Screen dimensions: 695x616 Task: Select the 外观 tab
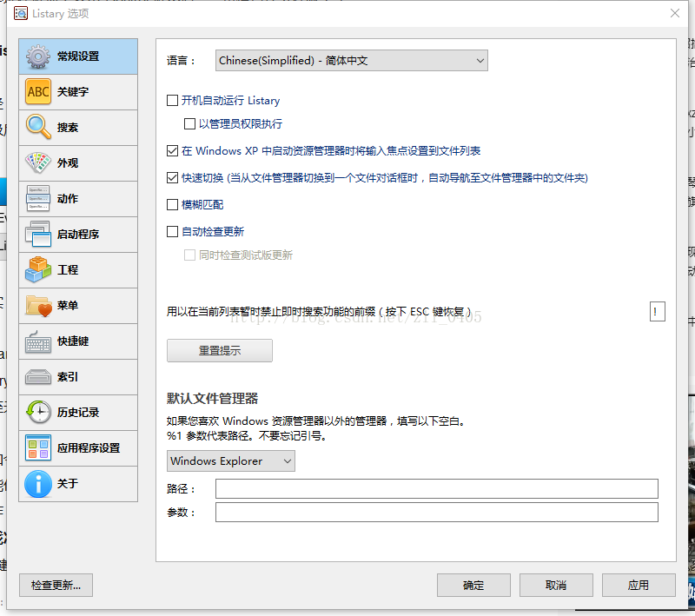(78, 162)
